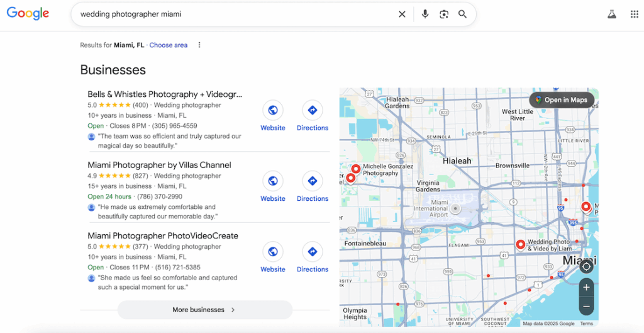
Task: Click the (827) reviews count
Action: click(x=140, y=176)
